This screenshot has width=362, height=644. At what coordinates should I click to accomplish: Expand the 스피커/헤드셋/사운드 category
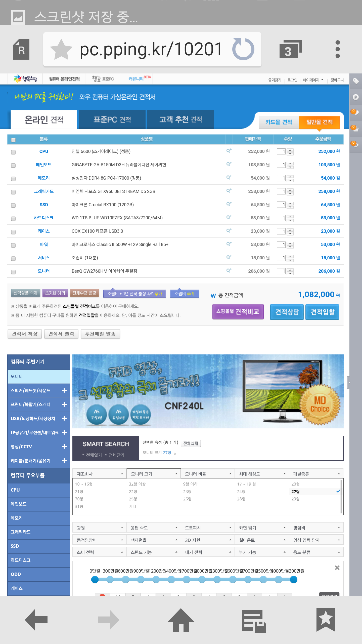click(x=64, y=390)
